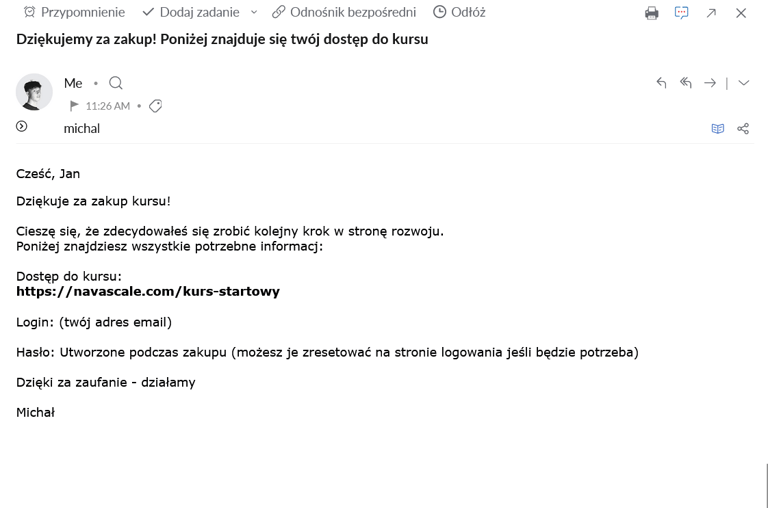The height and width of the screenshot is (508, 768).
Task: Open email in new window arrow
Action: pos(711,13)
